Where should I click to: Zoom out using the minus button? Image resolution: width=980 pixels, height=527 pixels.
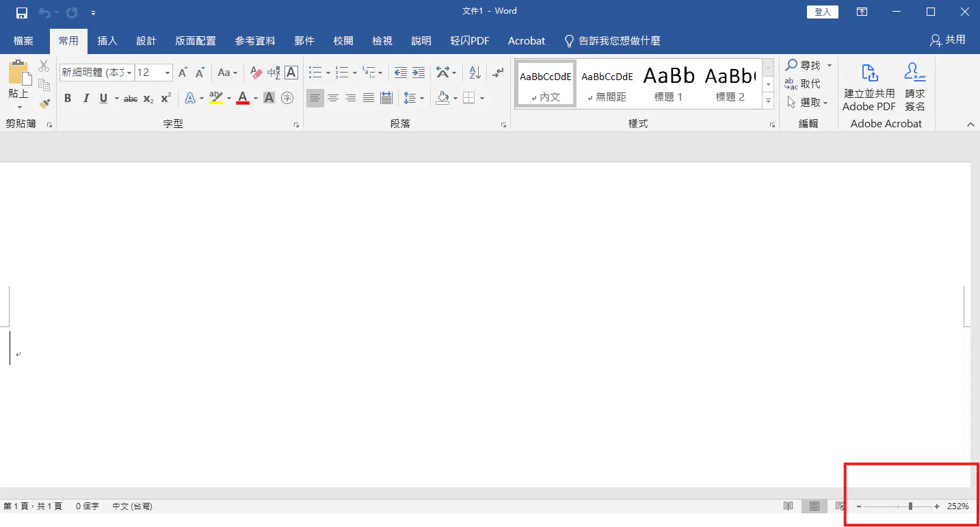[x=859, y=506]
